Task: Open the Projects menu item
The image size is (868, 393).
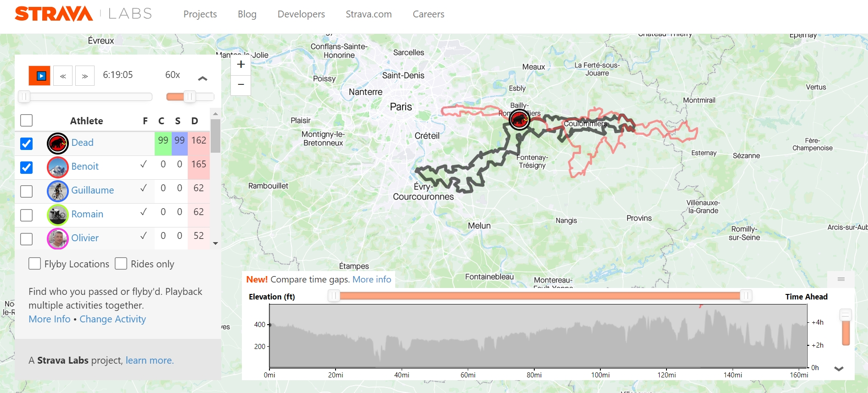Action: click(200, 14)
